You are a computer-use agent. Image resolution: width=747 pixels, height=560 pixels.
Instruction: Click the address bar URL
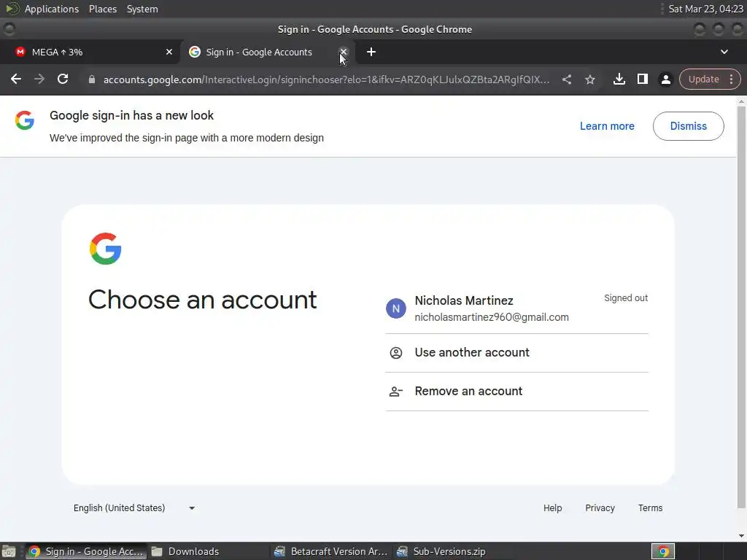point(326,79)
